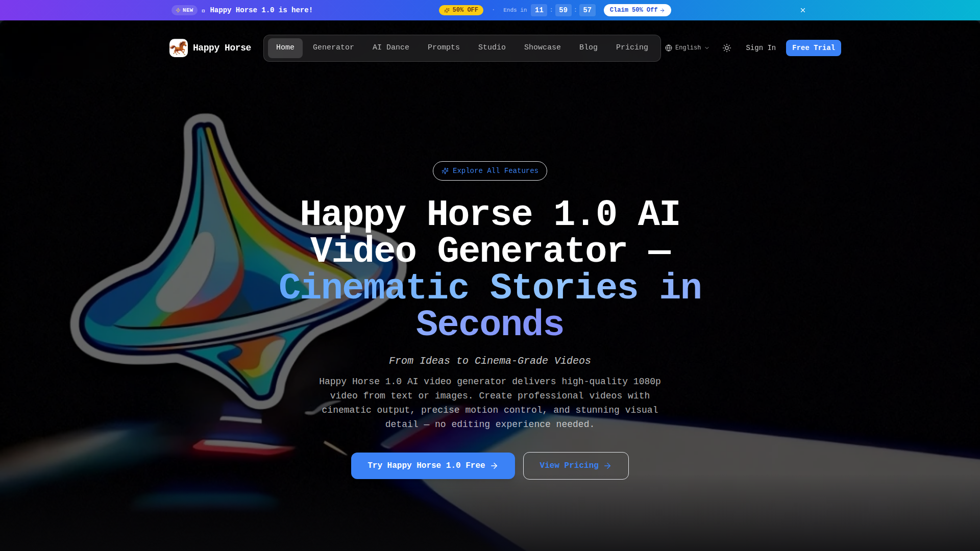Click Claim 50% Off button

[637, 10]
